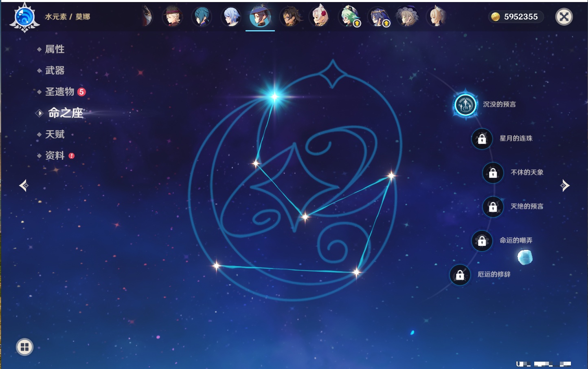Click the 灭绝的预言 label text

(527, 206)
